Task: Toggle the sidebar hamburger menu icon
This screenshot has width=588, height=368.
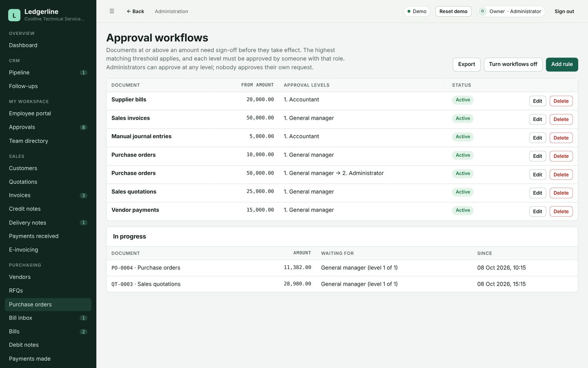Action: 112,11
